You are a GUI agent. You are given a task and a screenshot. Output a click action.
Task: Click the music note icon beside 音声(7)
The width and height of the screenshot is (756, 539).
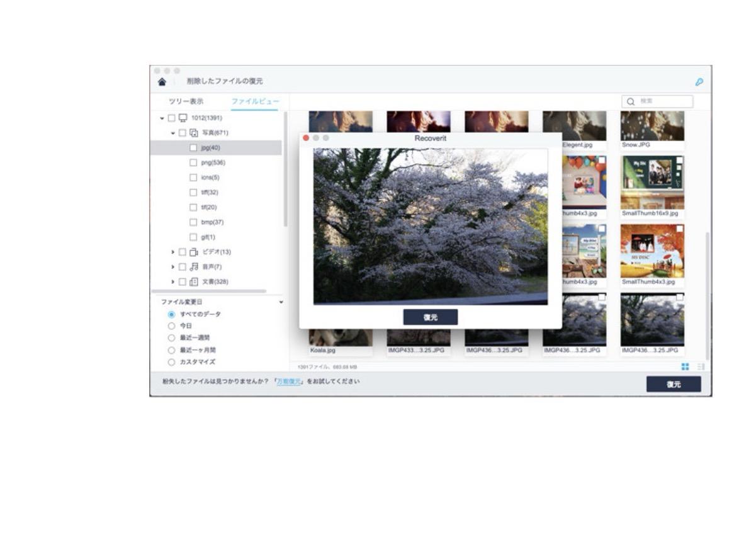tap(194, 267)
